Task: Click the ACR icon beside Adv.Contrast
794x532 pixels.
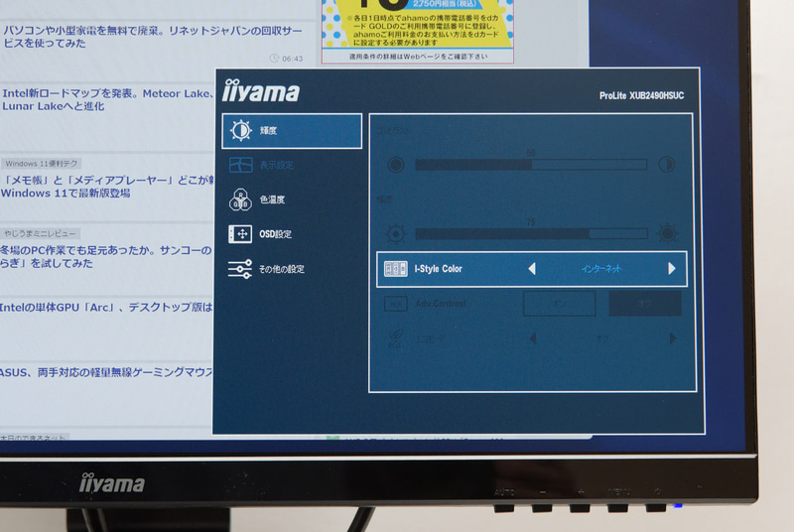Action: [x=395, y=304]
